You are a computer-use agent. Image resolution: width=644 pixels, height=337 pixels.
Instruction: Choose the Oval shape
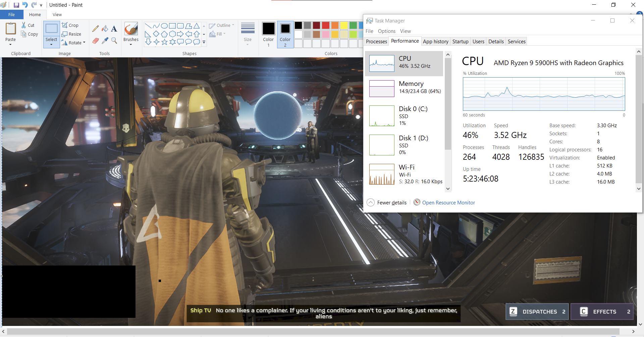(164, 26)
